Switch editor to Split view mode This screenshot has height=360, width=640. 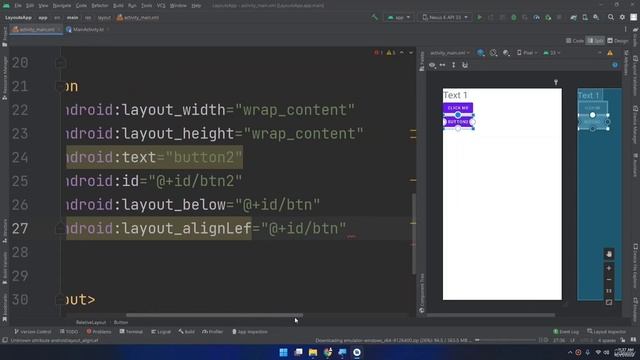point(596,41)
